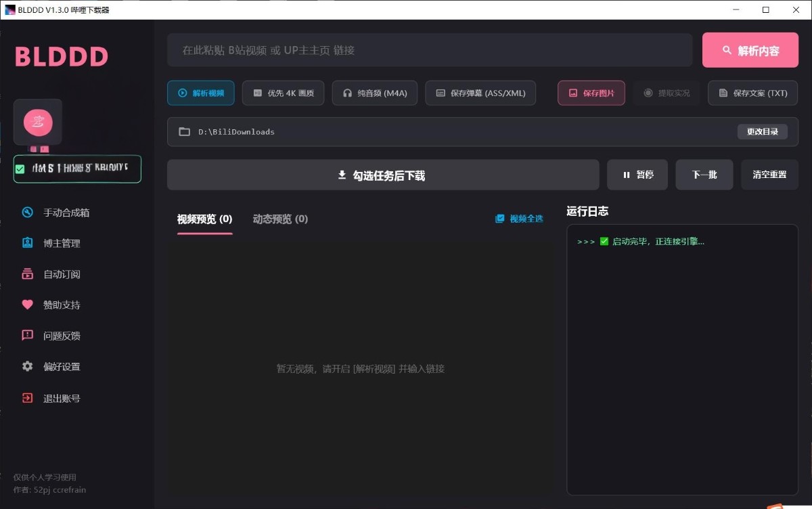Maximize the BLDDD window
This screenshot has width=812, height=509.
coord(766,9)
